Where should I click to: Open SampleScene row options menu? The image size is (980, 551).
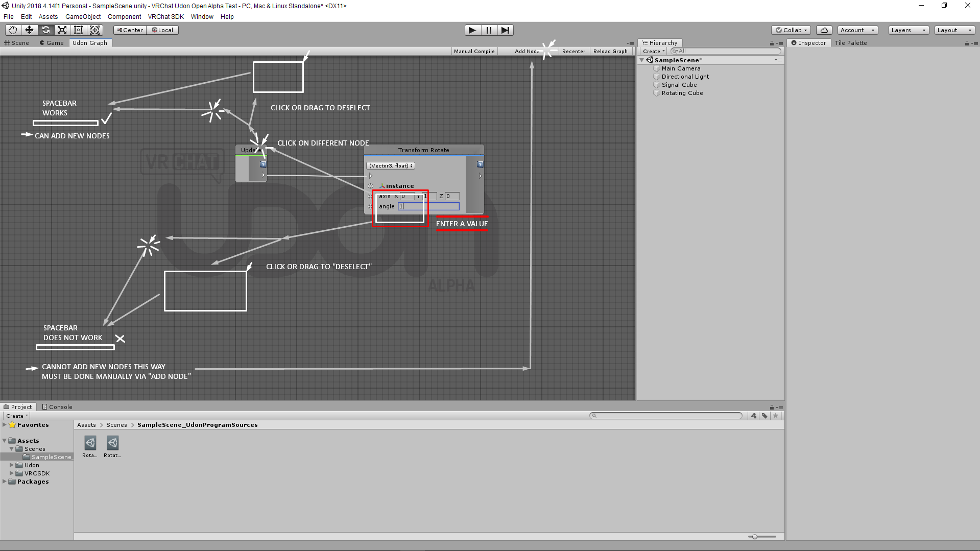(x=778, y=60)
